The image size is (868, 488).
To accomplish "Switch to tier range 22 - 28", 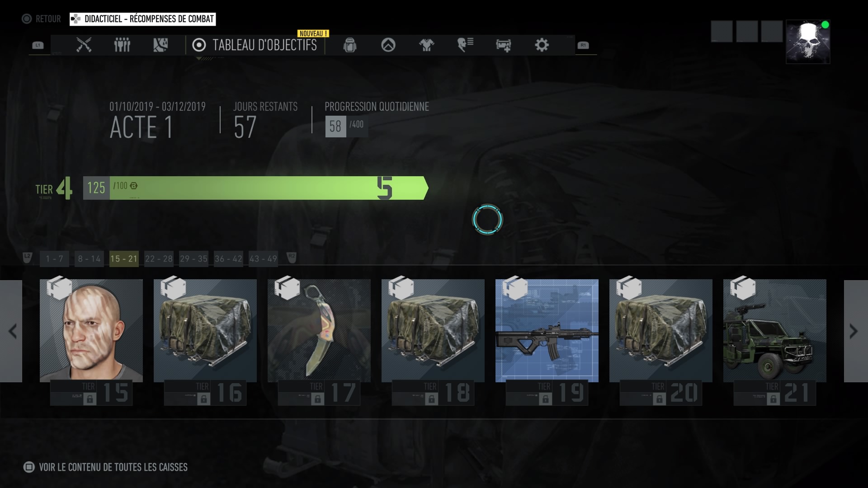I will [x=159, y=259].
